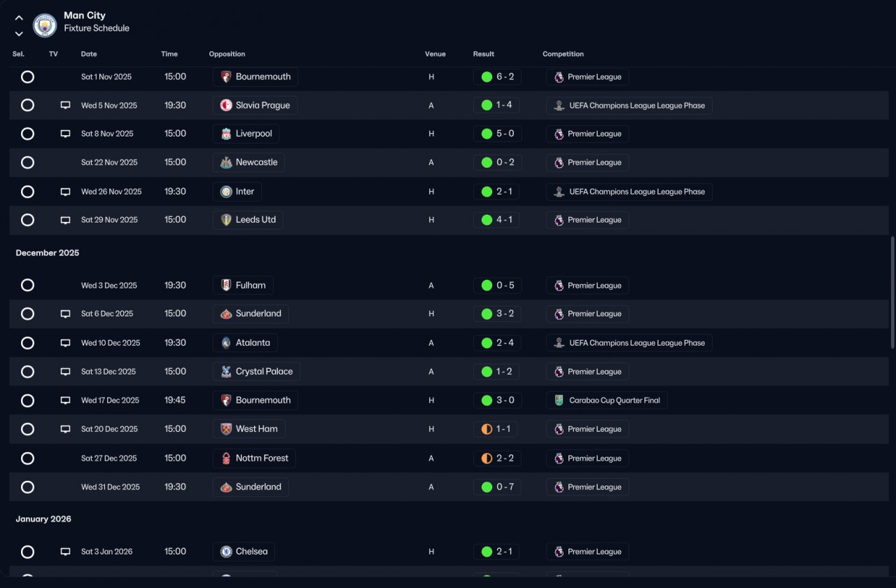
Task: Sort by the Competition column header
Action: (x=563, y=54)
